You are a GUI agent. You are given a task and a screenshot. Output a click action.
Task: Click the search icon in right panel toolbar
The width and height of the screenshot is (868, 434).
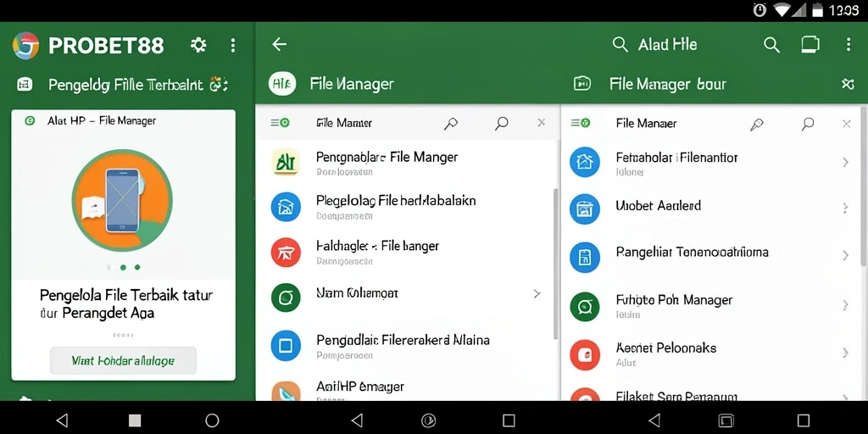point(808,124)
